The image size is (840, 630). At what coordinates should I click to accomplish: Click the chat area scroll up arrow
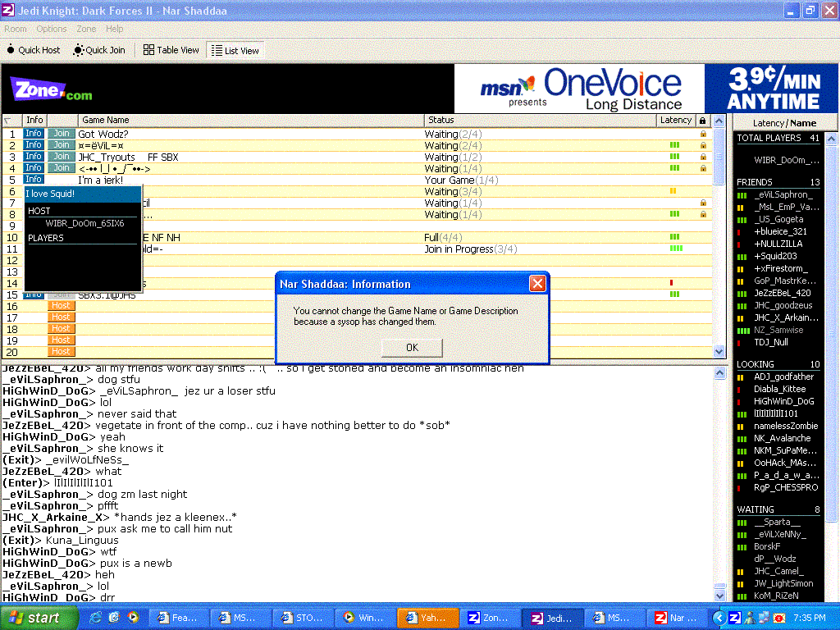pyautogui.click(x=720, y=373)
